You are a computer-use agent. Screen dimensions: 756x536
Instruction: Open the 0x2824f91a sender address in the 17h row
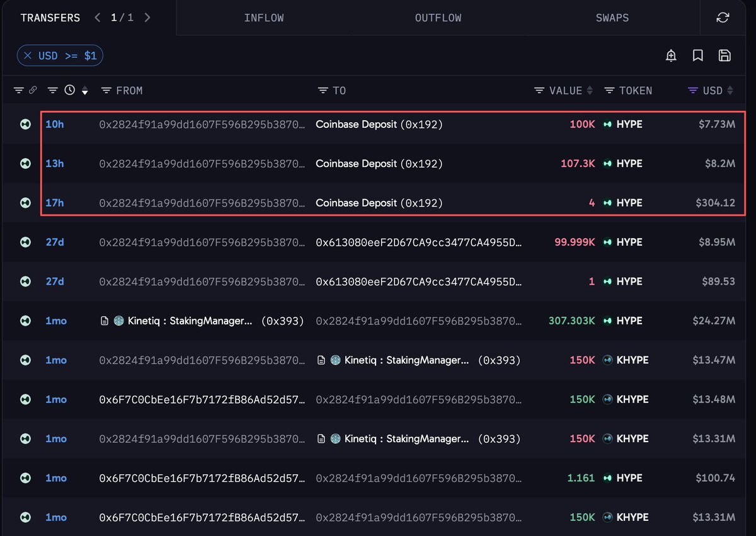point(202,203)
